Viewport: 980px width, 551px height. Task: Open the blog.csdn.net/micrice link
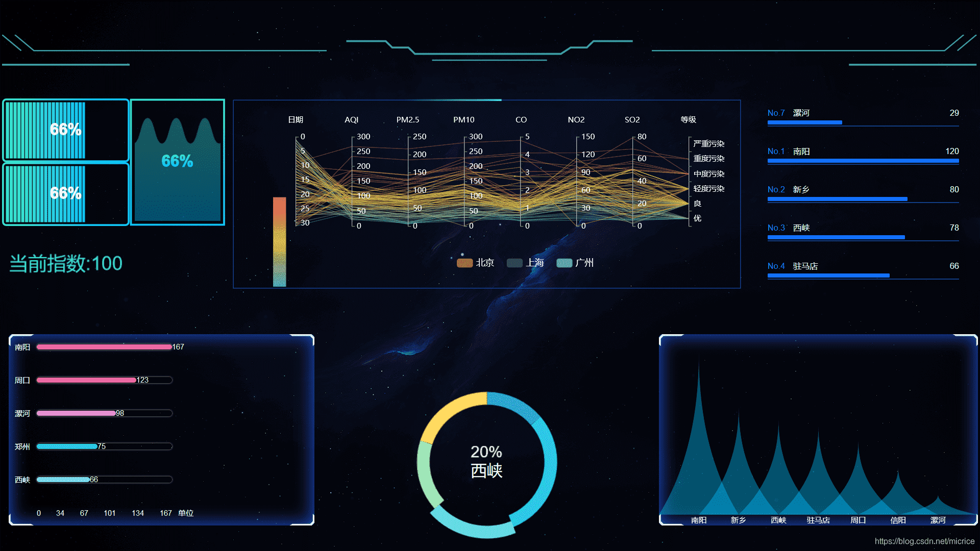pyautogui.click(x=924, y=541)
